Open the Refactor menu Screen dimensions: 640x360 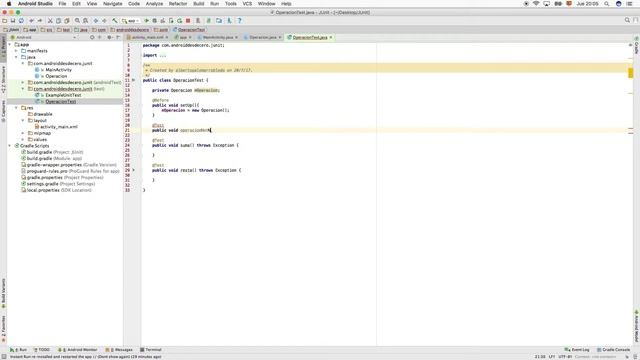pos(178,3)
